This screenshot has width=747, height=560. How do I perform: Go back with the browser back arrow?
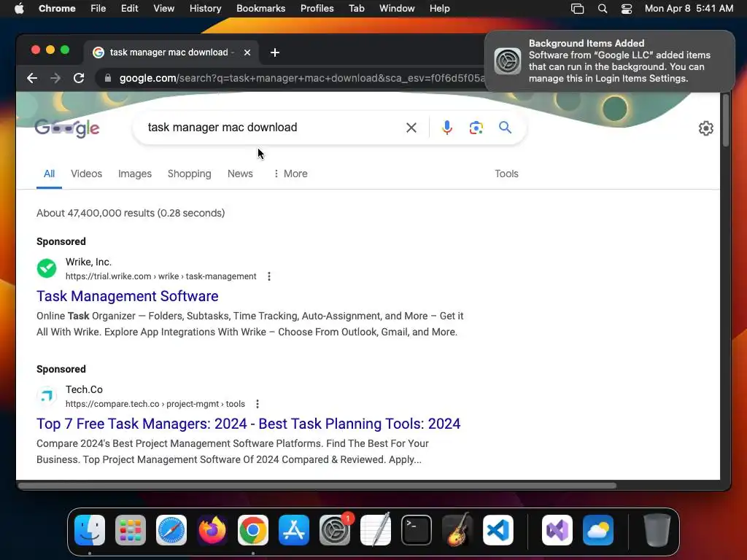(32, 78)
